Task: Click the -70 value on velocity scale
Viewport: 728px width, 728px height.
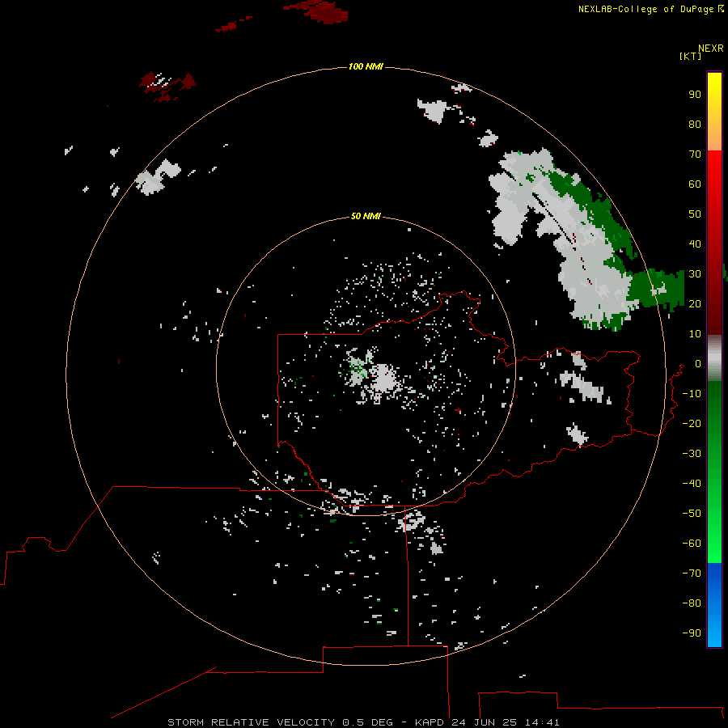Action: coord(692,574)
